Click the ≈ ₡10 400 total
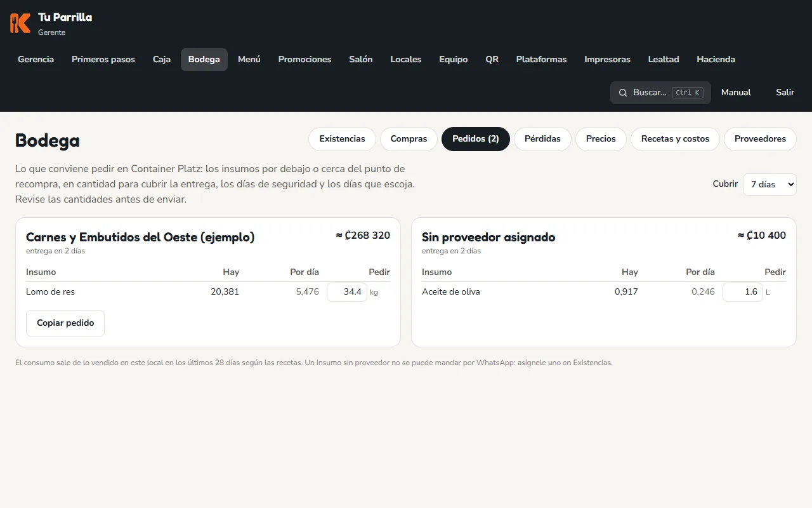 [762, 236]
